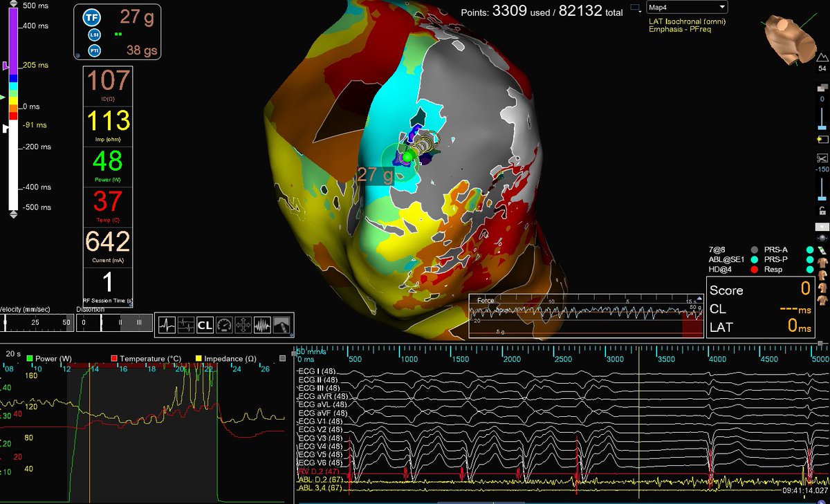Screen dimensions: 830x504
Task: Select the FTI index indicator
Action: tap(94, 50)
